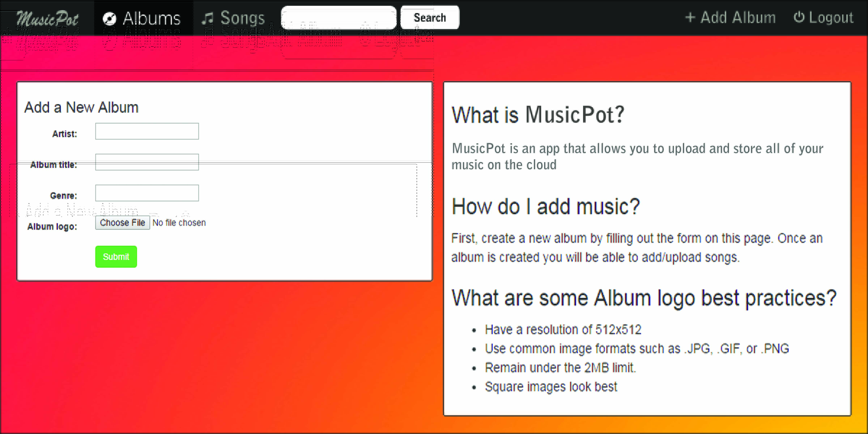The image size is (868, 434).
Task: Click the 'Square images look best' bullet
Action: point(551,387)
